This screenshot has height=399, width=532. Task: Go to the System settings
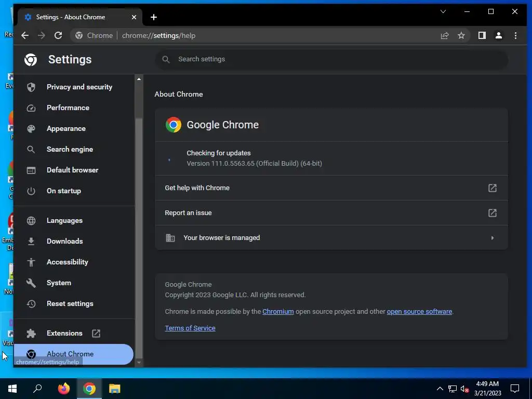pos(74,283)
